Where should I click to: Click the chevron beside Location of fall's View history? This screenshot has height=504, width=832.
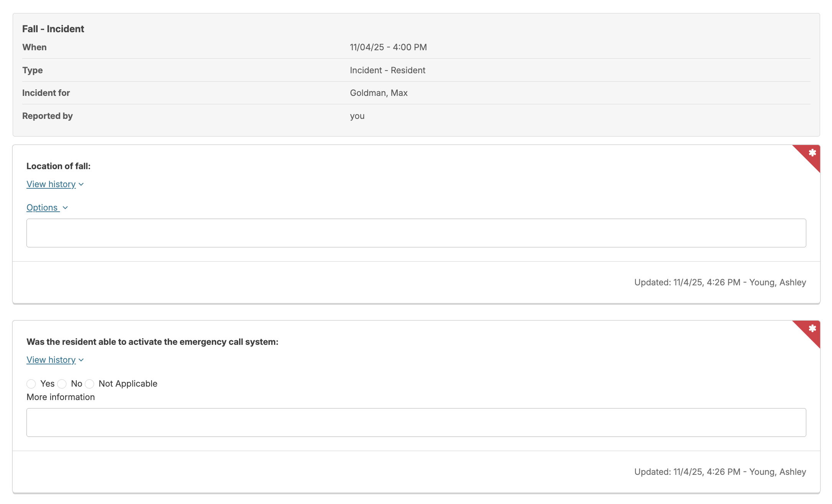[x=81, y=184]
